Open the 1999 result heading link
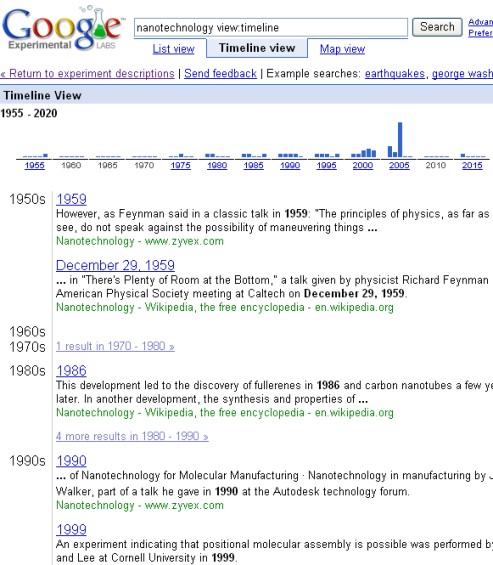 [71, 529]
